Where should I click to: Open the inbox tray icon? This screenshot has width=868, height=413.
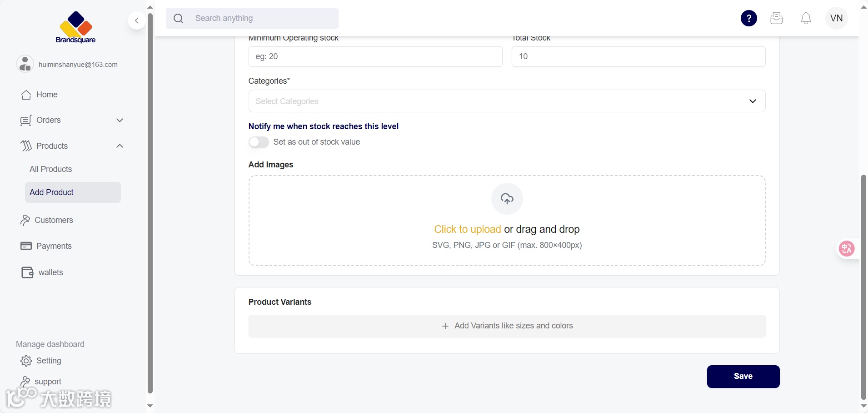[x=777, y=18]
